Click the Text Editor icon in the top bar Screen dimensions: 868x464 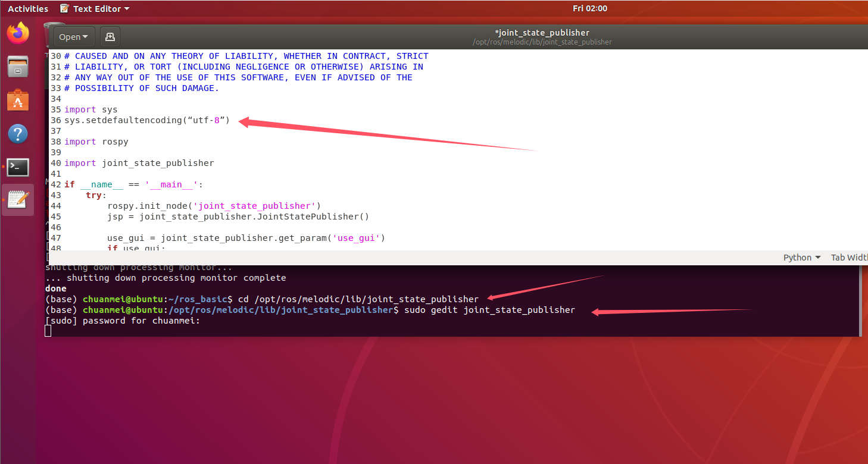64,8
